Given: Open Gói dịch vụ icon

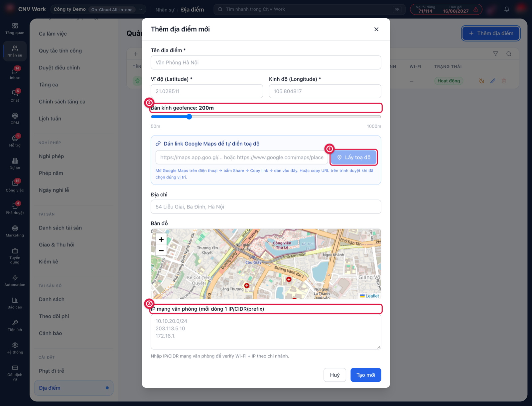Looking at the screenshot, I should 15,373.
